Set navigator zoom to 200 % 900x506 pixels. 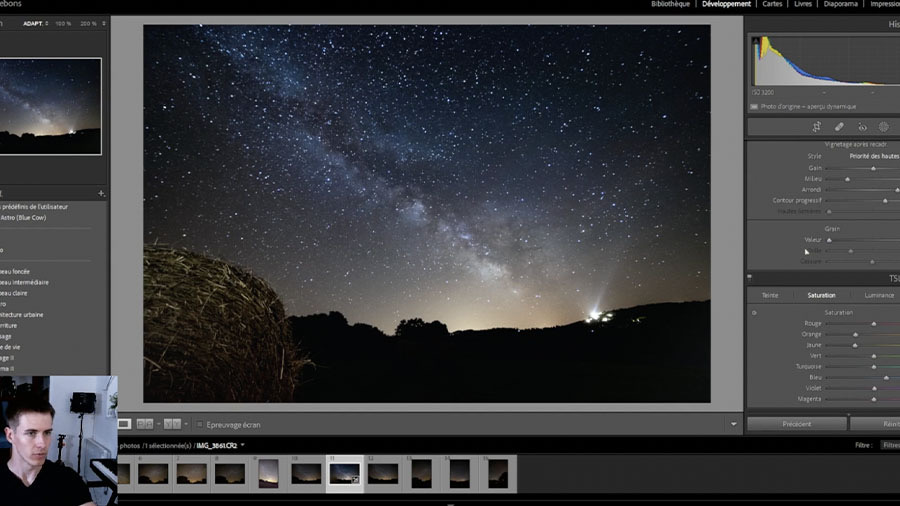[88, 24]
